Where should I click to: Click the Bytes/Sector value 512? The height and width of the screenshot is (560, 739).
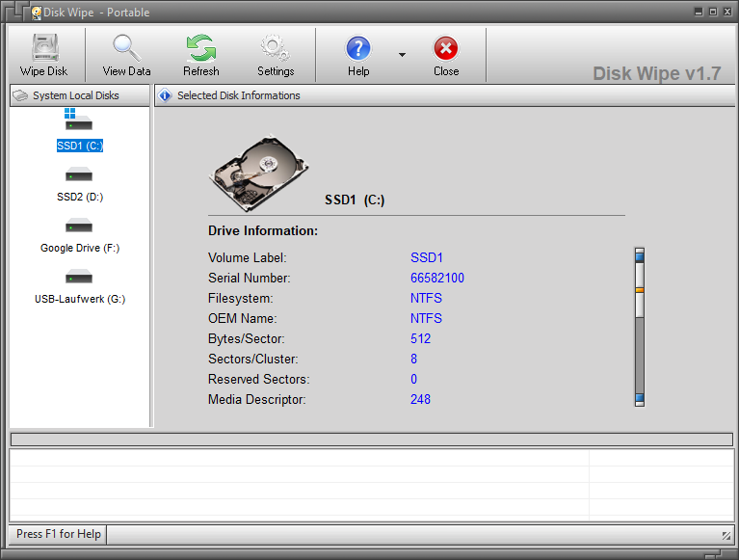[420, 339]
